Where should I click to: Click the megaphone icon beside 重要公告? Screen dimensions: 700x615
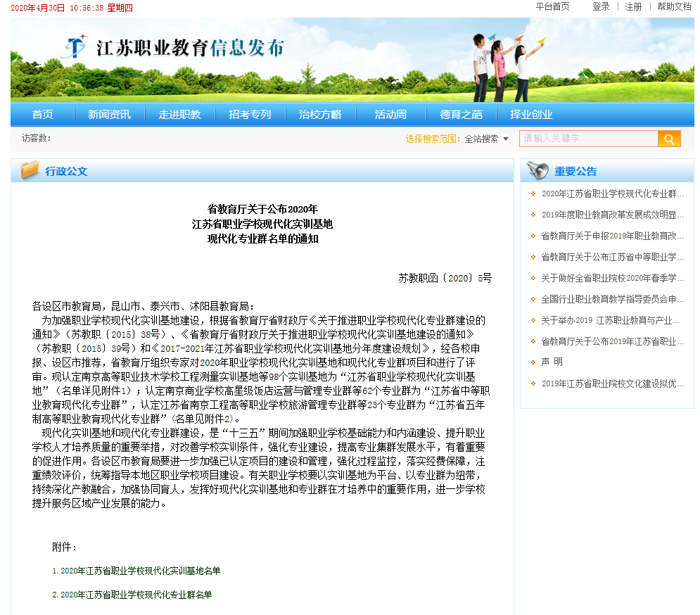(537, 170)
